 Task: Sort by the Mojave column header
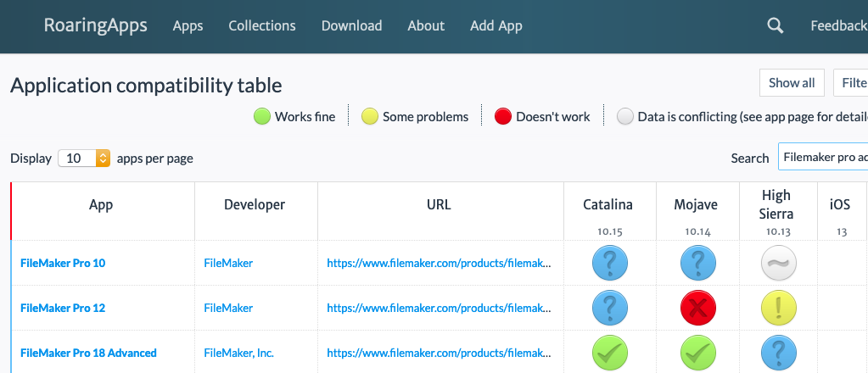[697, 211]
